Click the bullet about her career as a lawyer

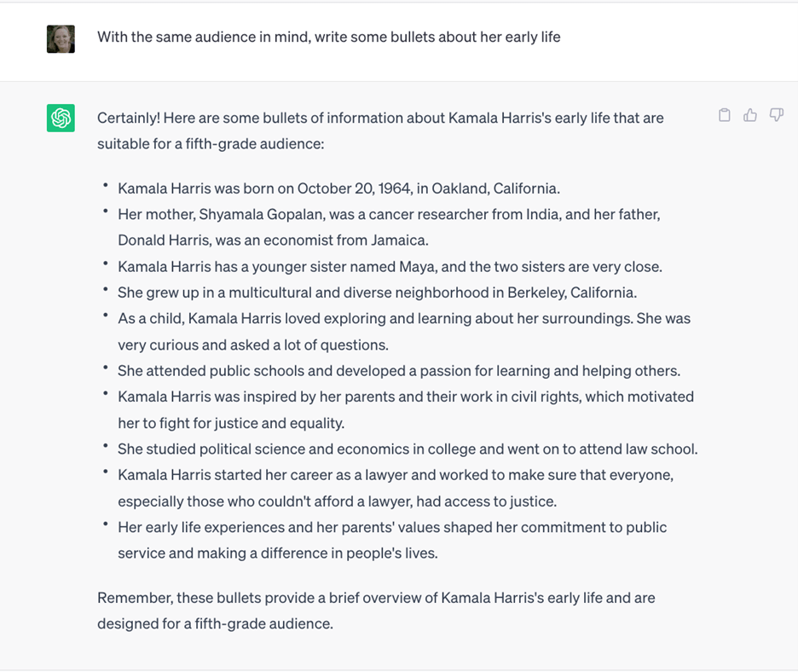395,475
